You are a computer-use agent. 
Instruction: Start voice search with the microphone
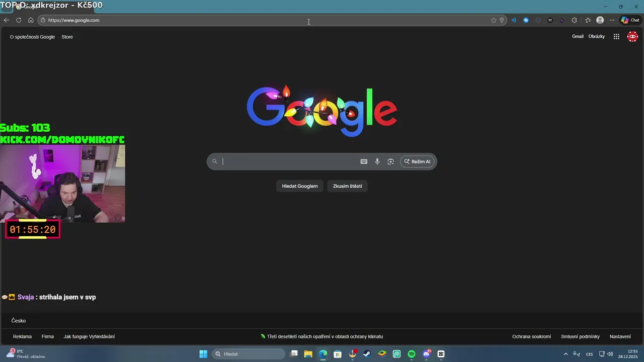377,161
